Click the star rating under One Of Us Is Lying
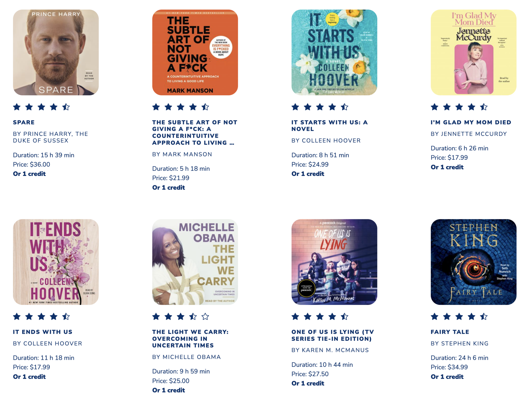This screenshot has height=399, width=532. pyautogui.click(x=320, y=316)
